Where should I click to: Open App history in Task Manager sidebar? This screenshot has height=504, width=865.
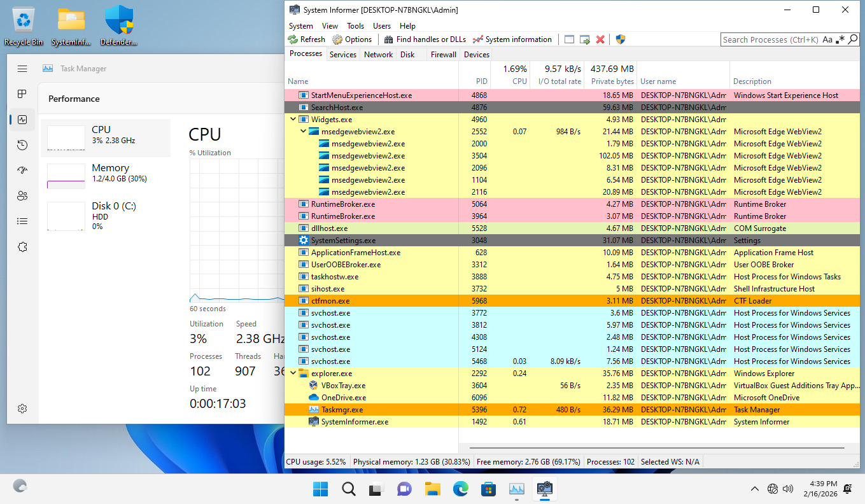[22, 145]
